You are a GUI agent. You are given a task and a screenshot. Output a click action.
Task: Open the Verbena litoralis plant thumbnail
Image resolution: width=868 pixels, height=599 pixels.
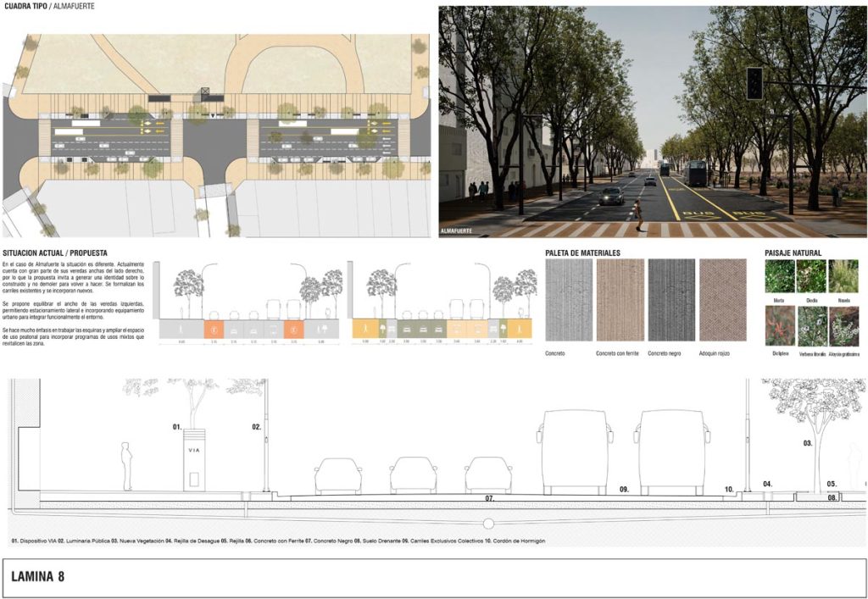(x=812, y=326)
